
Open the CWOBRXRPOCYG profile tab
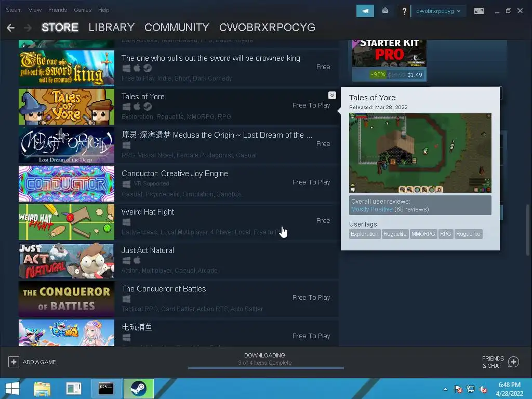point(267,27)
